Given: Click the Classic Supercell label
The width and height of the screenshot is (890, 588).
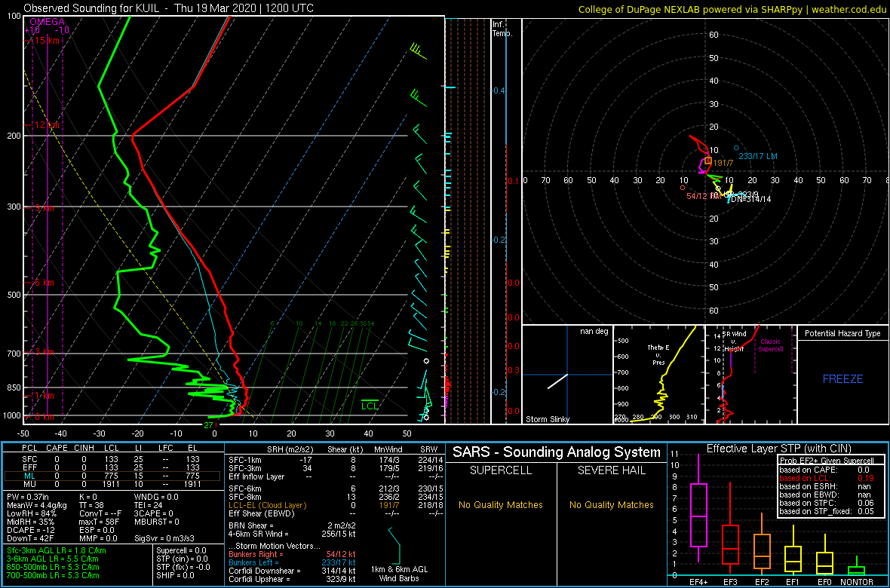Looking at the screenshot, I should click(x=772, y=344).
